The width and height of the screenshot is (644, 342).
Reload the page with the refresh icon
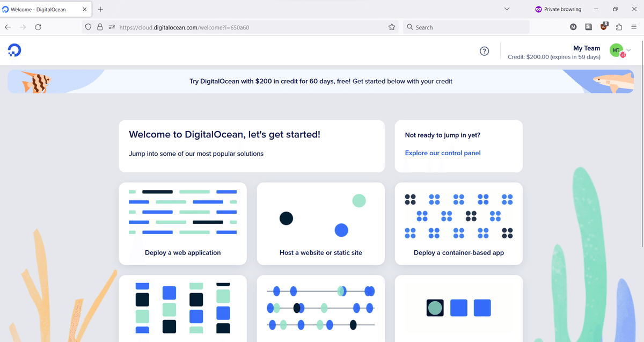pos(38,27)
